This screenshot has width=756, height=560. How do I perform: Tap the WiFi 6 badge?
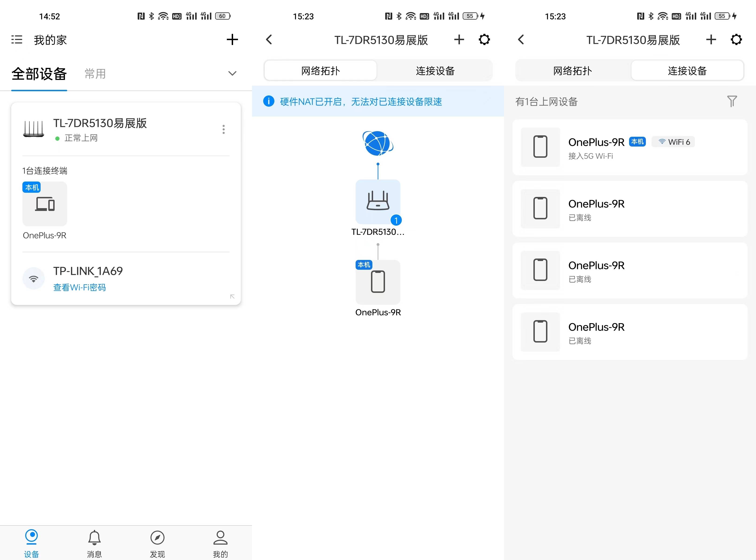tap(673, 142)
